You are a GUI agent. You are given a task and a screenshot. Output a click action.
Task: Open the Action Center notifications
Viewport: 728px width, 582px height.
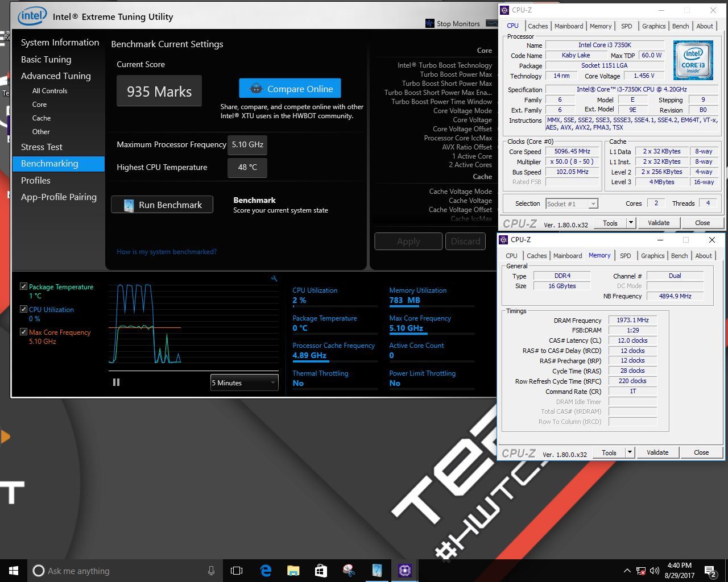click(710, 571)
